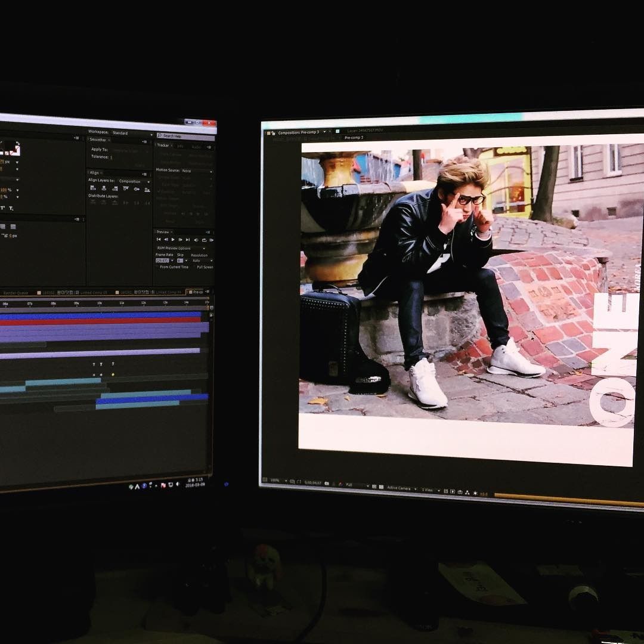The height and width of the screenshot is (644, 644).
Task: Swap fill and stroke colors
Action: pyautogui.click(x=18, y=144)
